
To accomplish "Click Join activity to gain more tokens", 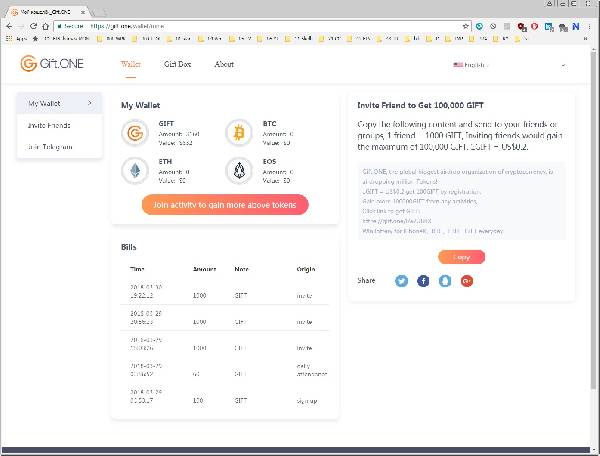I will [x=225, y=205].
